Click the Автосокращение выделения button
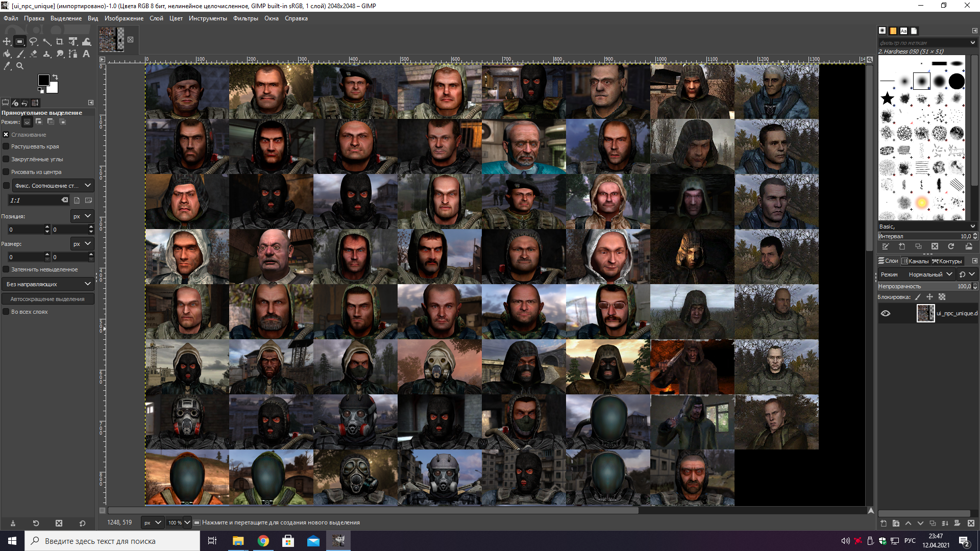Screen dimensions: 980x551 coord(48,299)
